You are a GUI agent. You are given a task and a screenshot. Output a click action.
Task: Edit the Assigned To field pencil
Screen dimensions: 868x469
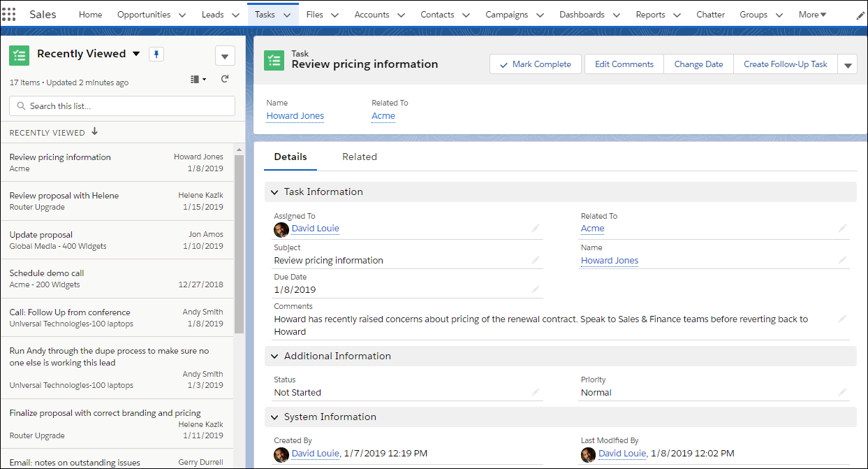(x=536, y=228)
